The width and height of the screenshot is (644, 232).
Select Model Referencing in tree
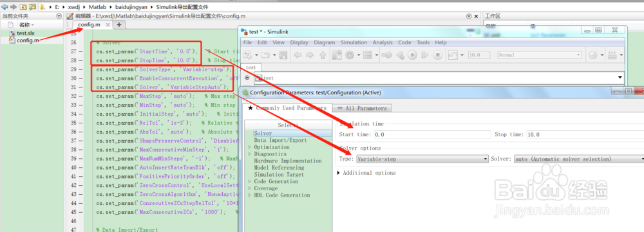[279, 168]
